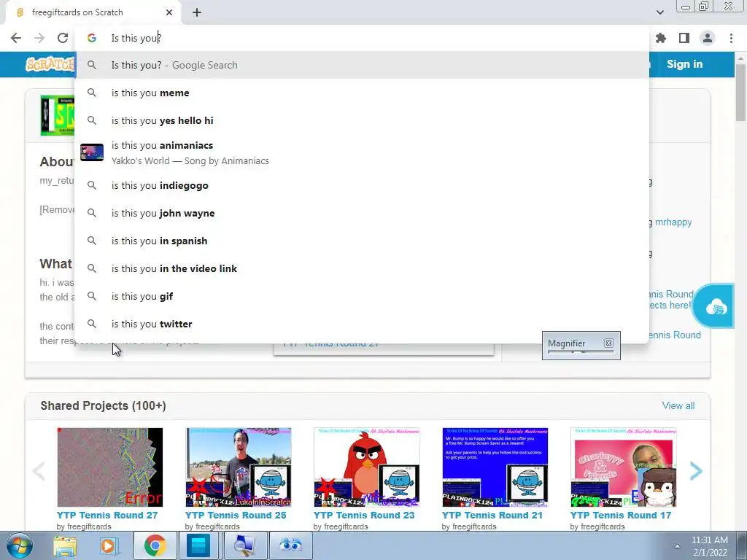Open the blue eyes app in the taskbar
This screenshot has width=747, height=560.
click(290, 545)
